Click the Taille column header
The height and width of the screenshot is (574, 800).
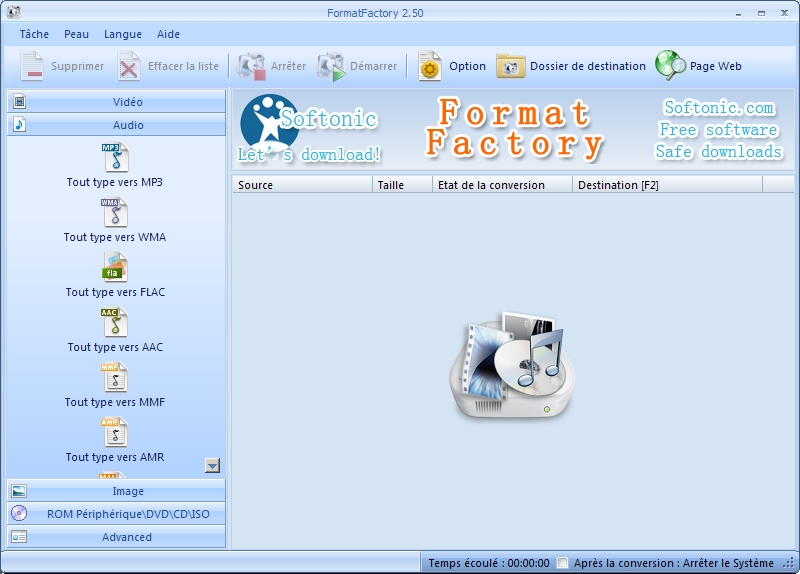(x=403, y=185)
